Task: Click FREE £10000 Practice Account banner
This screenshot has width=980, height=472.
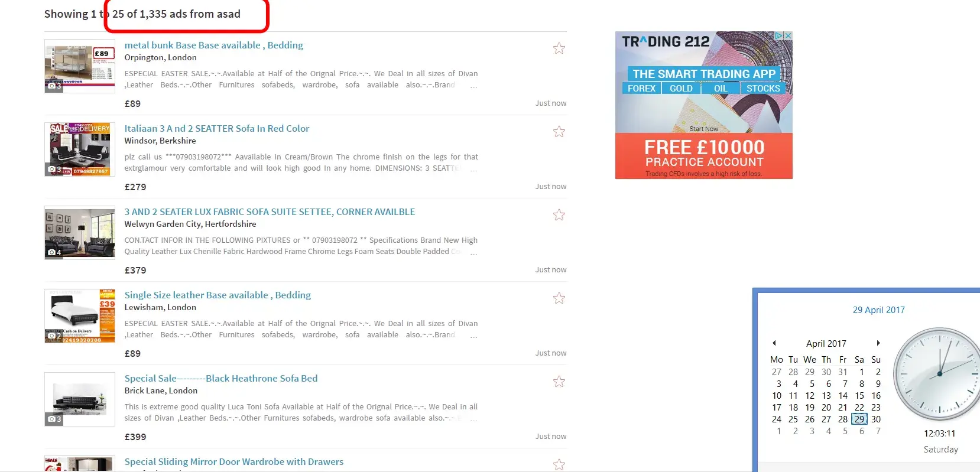Action: point(704,155)
